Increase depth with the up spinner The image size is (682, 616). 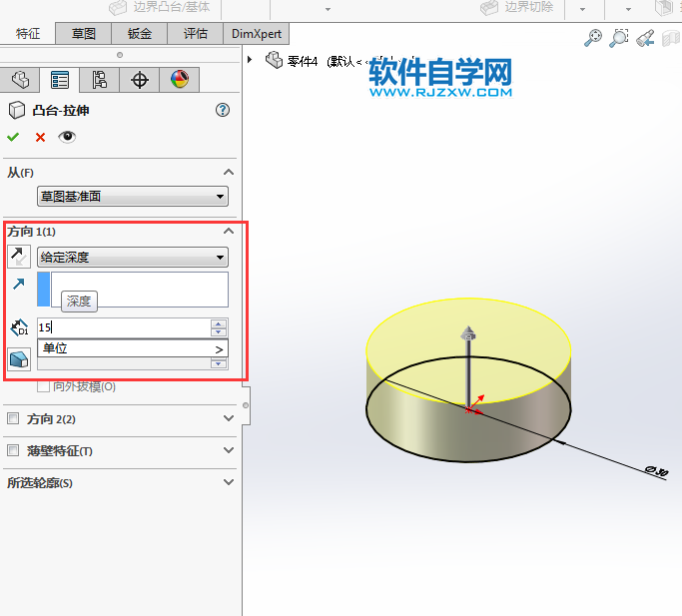pos(219,323)
